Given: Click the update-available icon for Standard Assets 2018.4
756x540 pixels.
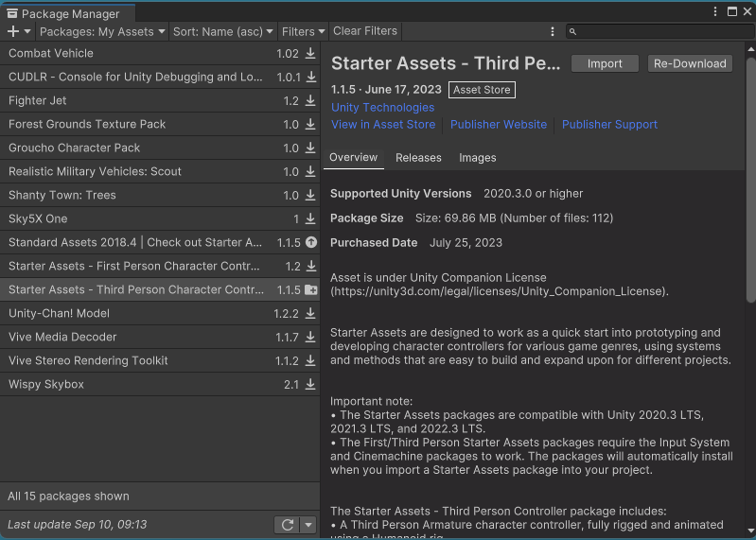Looking at the screenshot, I should tap(310, 243).
